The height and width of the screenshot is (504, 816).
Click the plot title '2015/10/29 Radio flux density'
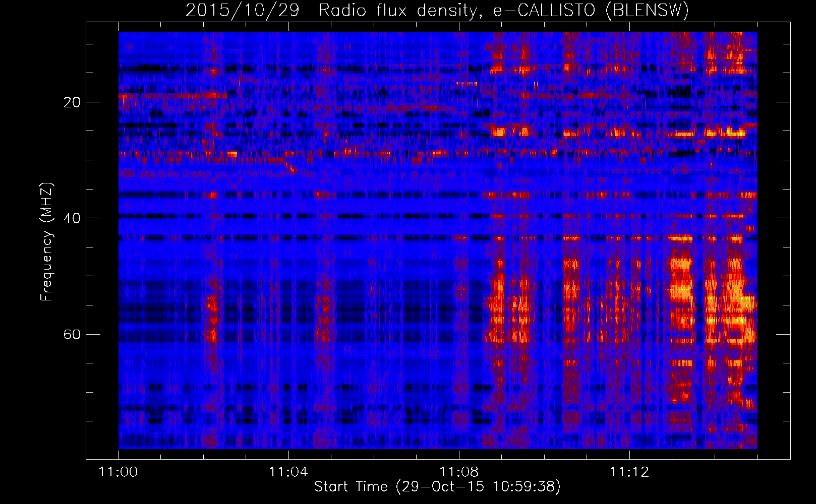coord(437,11)
